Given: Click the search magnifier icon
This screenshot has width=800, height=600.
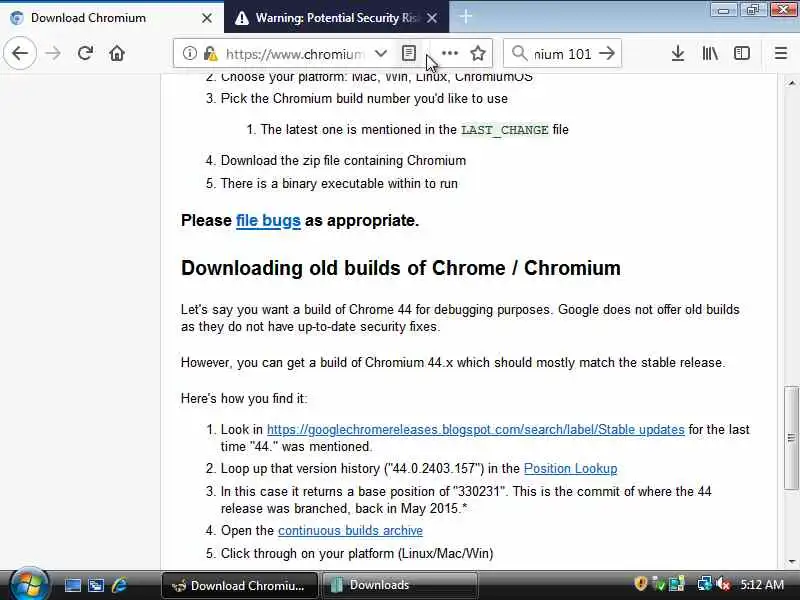Looking at the screenshot, I should click(519, 53).
